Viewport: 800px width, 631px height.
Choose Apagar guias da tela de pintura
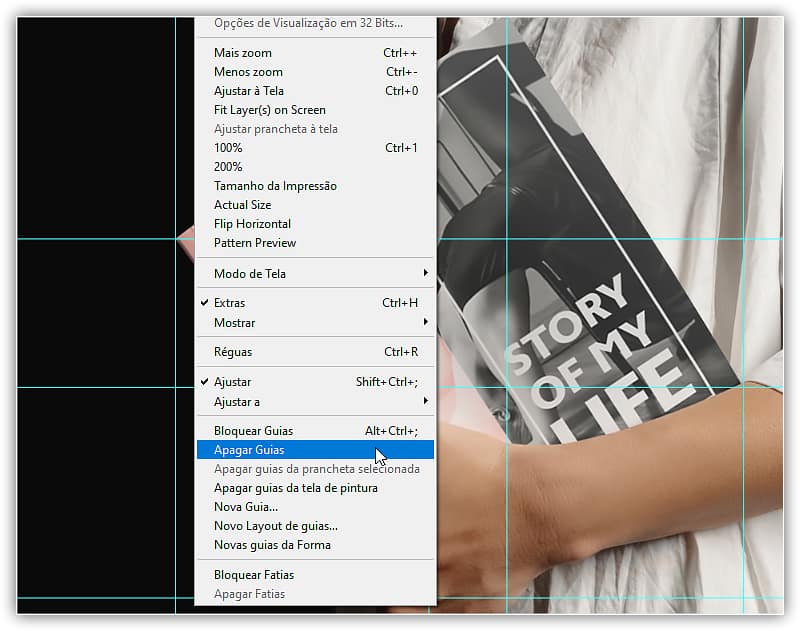pyautogui.click(x=315, y=488)
